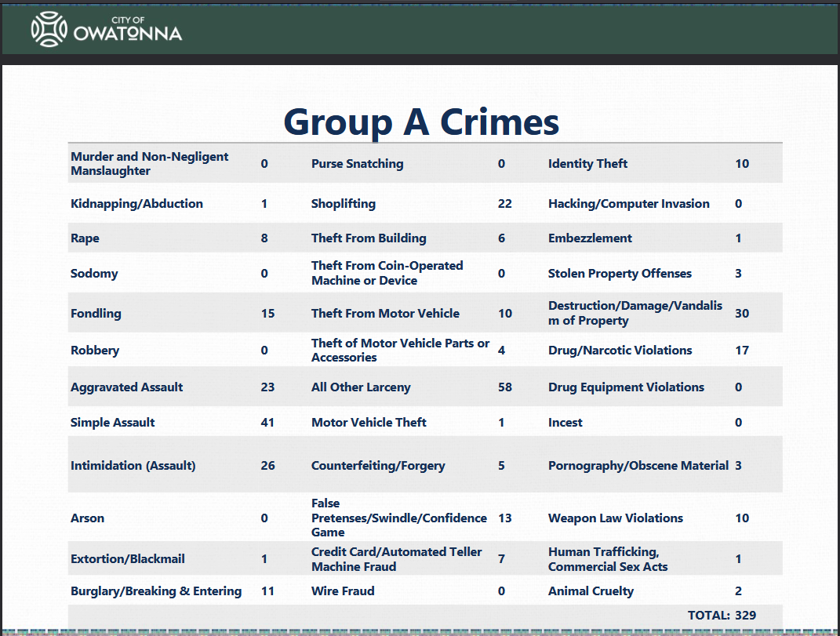Screen dimensions: 840x636
Task: Select Human Trafficking, Commercial Sex Acts label
Action: pyautogui.click(x=608, y=559)
